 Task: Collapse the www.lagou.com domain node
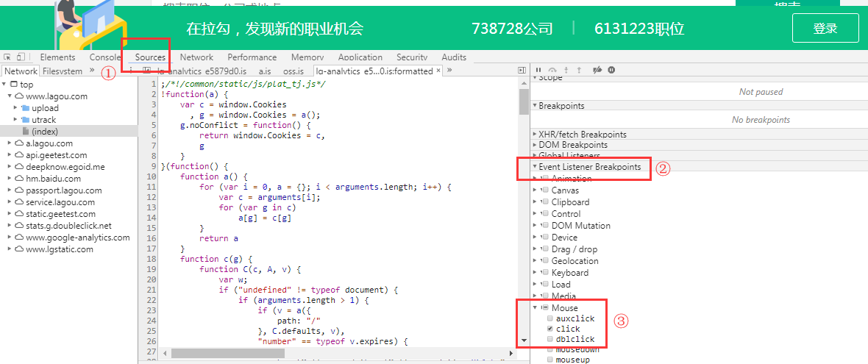pos(10,96)
